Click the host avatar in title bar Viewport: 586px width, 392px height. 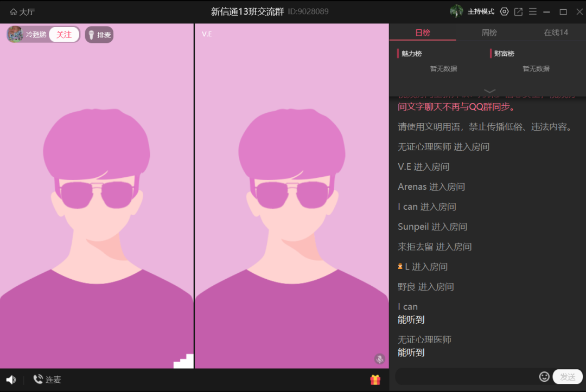tap(456, 11)
